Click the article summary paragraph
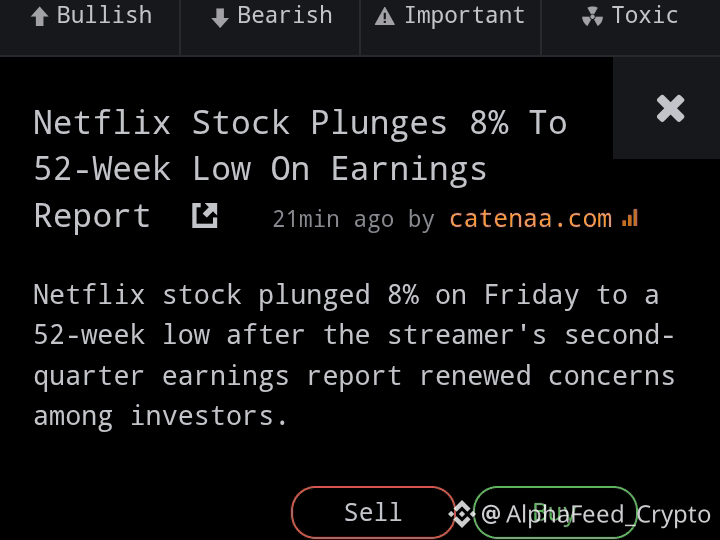720x540 pixels. pos(354,355)
